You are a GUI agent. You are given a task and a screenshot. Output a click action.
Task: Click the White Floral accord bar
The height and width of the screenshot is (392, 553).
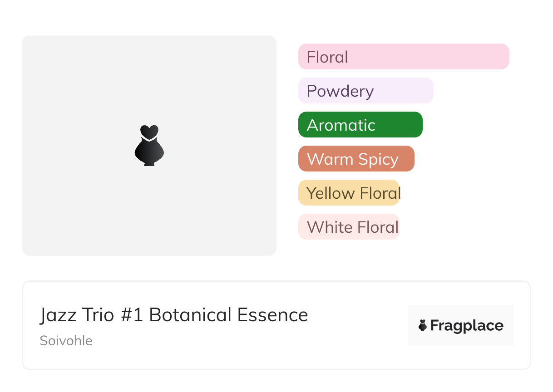pyautogui.click(x=349, y=227)
